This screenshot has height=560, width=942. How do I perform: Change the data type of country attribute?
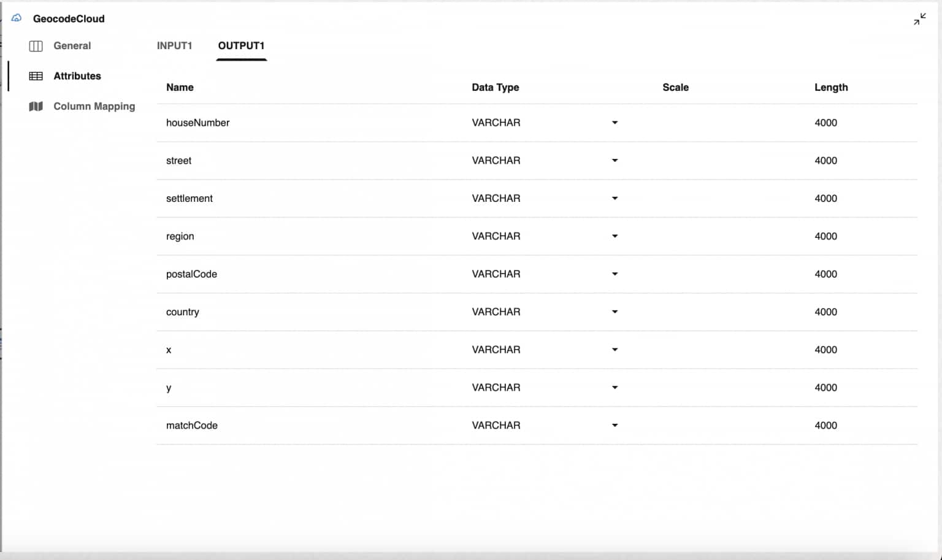pos(615,312)
